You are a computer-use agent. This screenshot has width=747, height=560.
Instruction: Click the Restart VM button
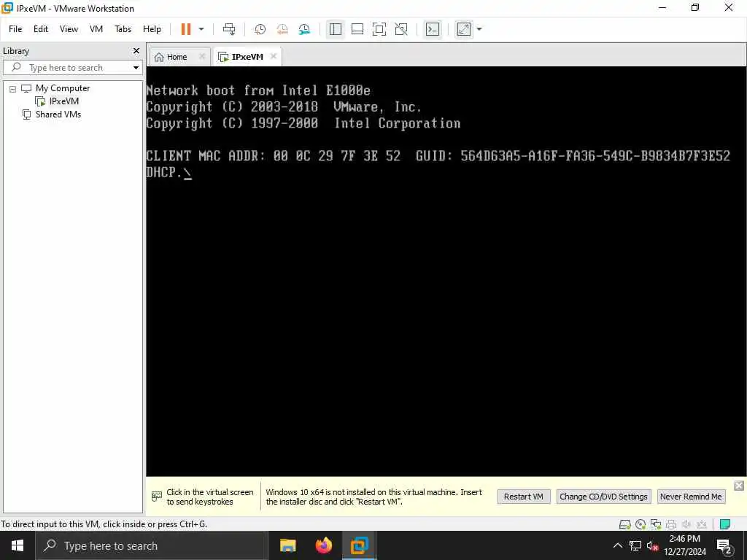coord(524,497)
